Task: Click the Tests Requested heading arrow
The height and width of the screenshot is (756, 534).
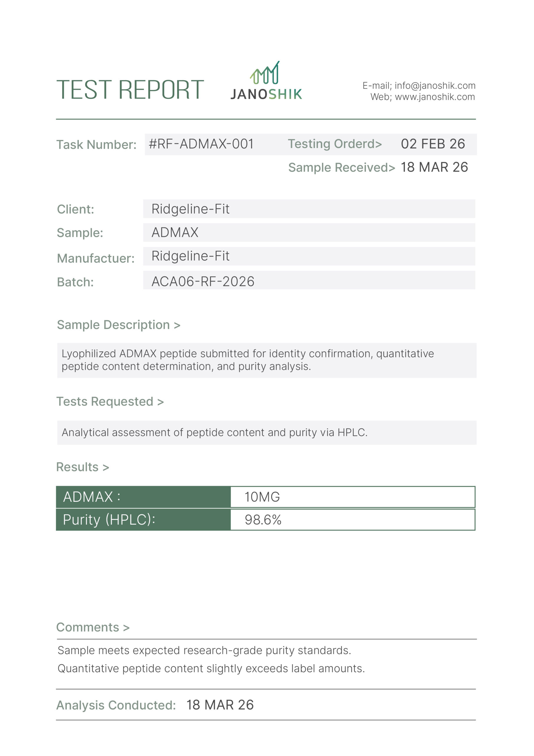Action: pyautogui.click(x=160, y=403)
